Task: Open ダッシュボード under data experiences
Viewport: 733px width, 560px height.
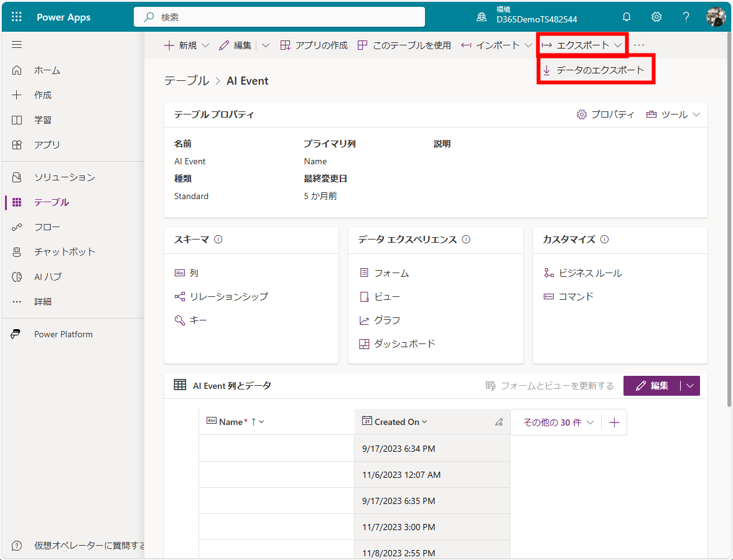Action: click(397, 344)
